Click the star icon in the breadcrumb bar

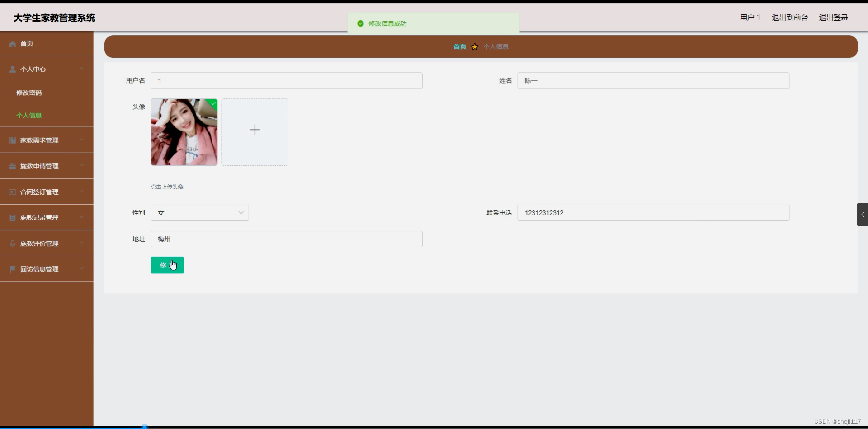(475, 47)
